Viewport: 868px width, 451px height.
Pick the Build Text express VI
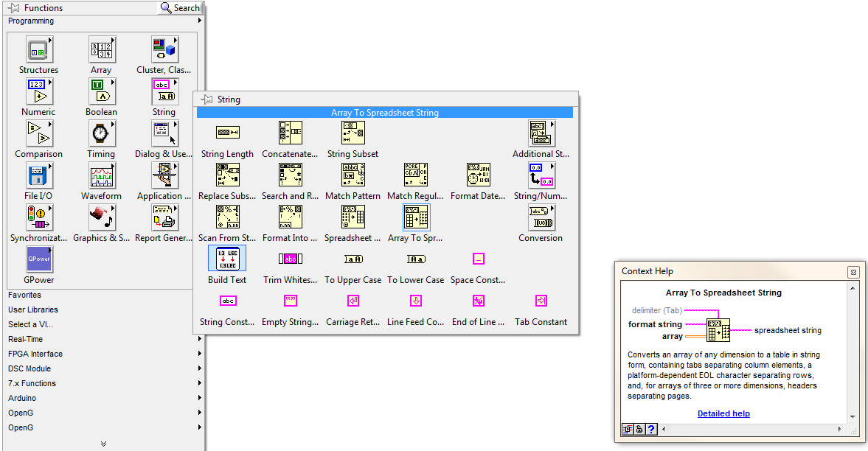(227, 259)
